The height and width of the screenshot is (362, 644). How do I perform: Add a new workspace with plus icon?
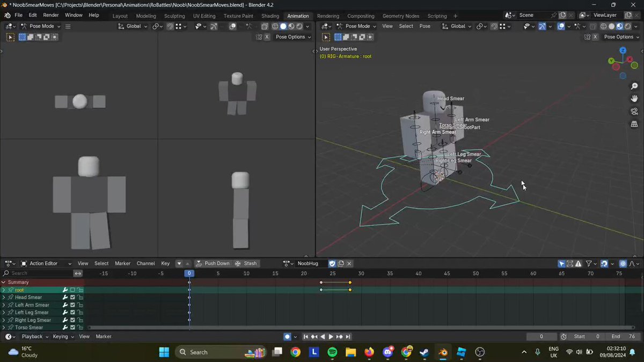(456, 16)
